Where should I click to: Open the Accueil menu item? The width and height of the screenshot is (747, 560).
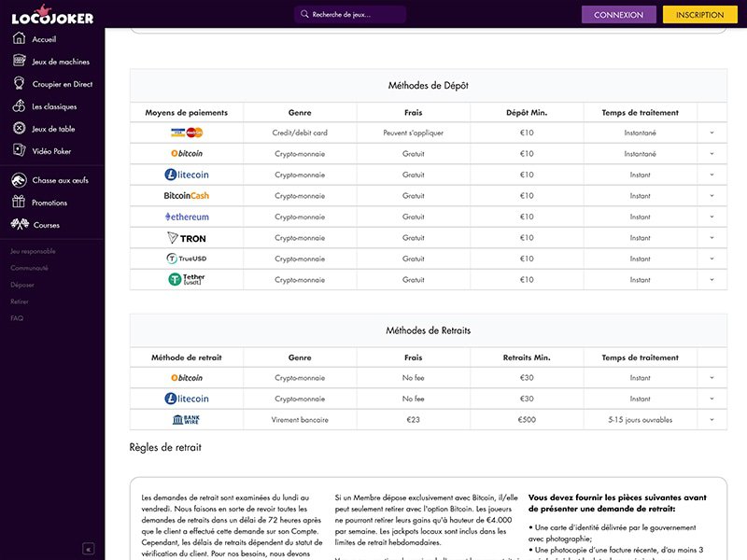tap(44, 39)
